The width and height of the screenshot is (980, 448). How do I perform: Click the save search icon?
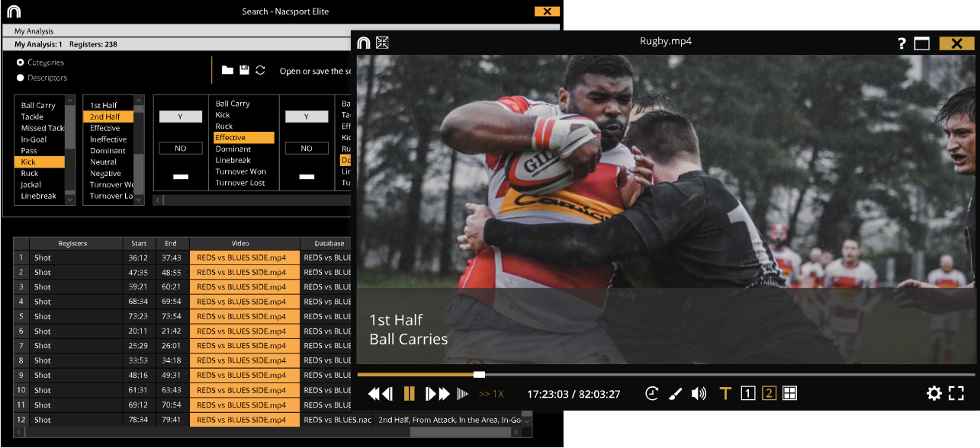(x=244, y=70)
